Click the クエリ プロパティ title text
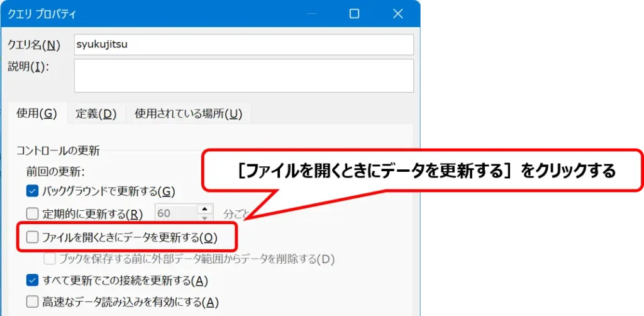The image size is (644, 316). [42, 14]
